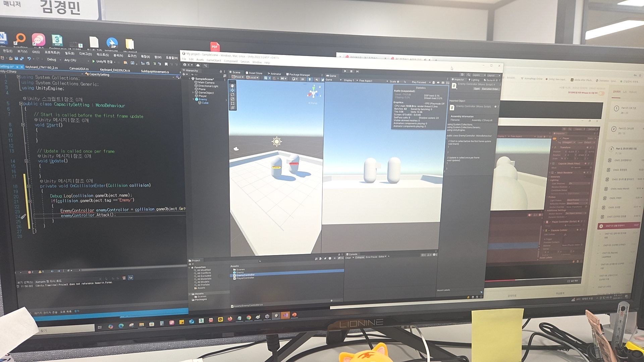Select the Hand tool in Scene view
This screenshot has height=362, width=644.
(232, 86)
